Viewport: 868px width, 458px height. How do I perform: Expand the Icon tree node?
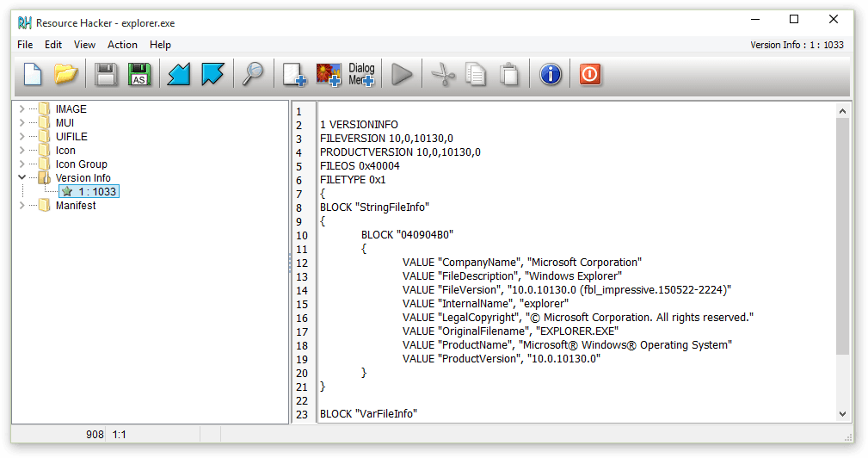pos(22,151)
